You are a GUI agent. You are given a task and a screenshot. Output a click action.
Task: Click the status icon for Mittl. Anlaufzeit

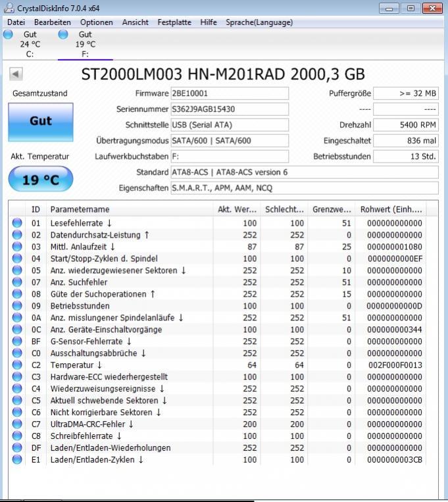coord(17,247)
